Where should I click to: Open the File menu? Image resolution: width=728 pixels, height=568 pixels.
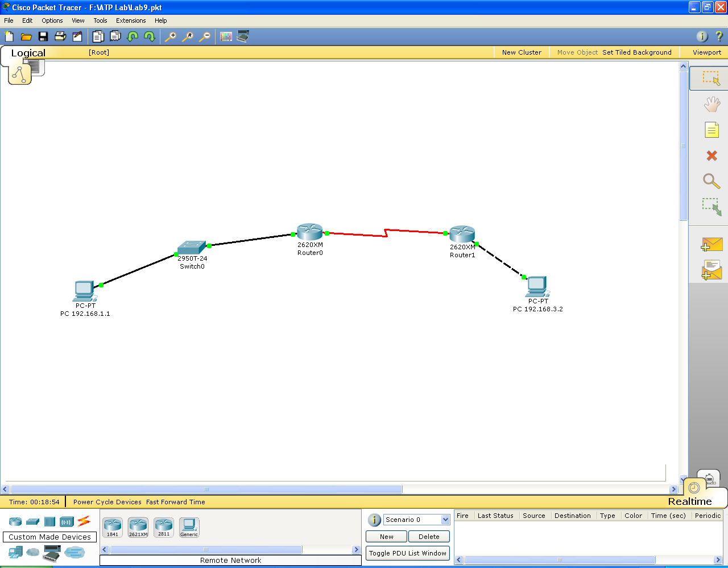click(x=9, y=20)
